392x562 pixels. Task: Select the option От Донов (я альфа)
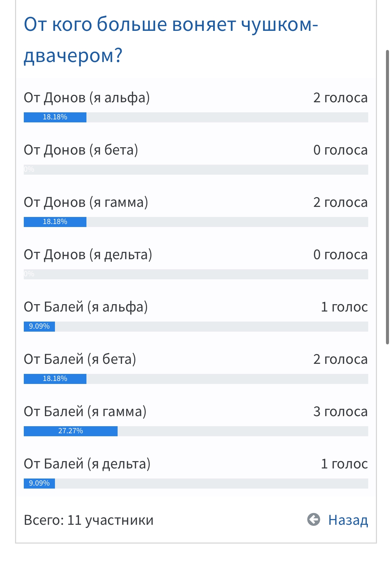click(87, 98)
